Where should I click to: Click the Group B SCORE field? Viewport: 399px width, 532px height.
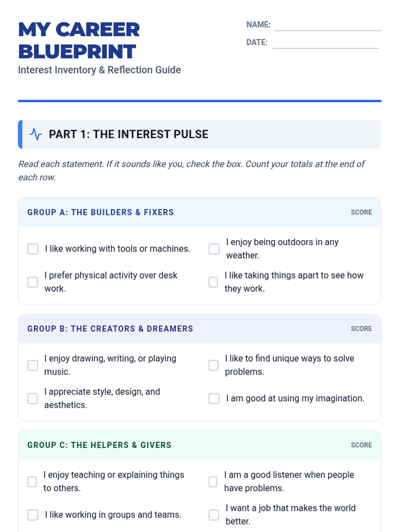tap(361, 329)
